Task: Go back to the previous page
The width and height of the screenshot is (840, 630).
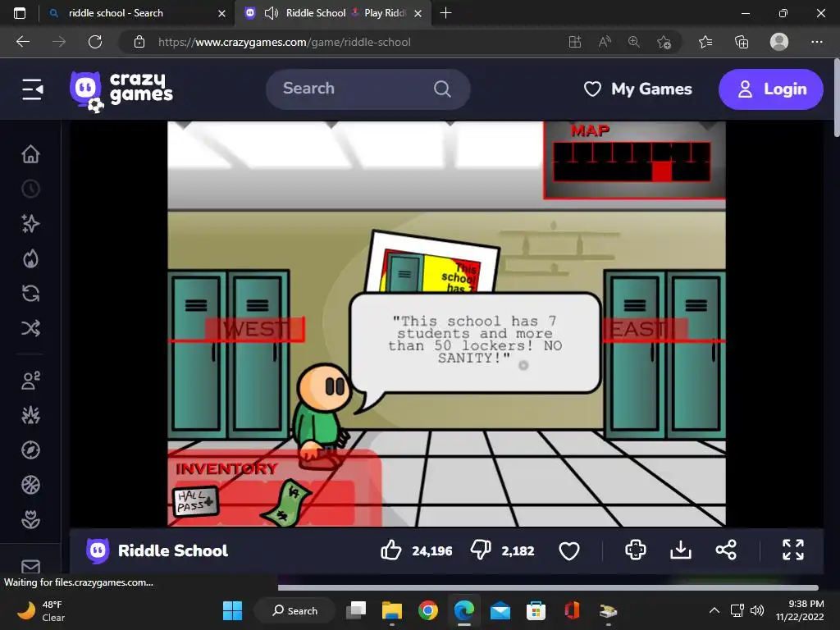Action: pos(23,42)
